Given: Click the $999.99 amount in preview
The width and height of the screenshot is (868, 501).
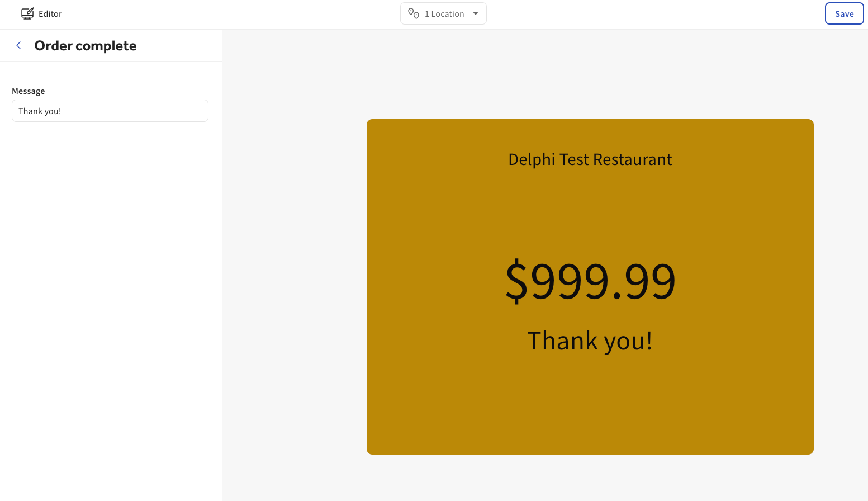Looking at the screenshot, I should point(590,280).
